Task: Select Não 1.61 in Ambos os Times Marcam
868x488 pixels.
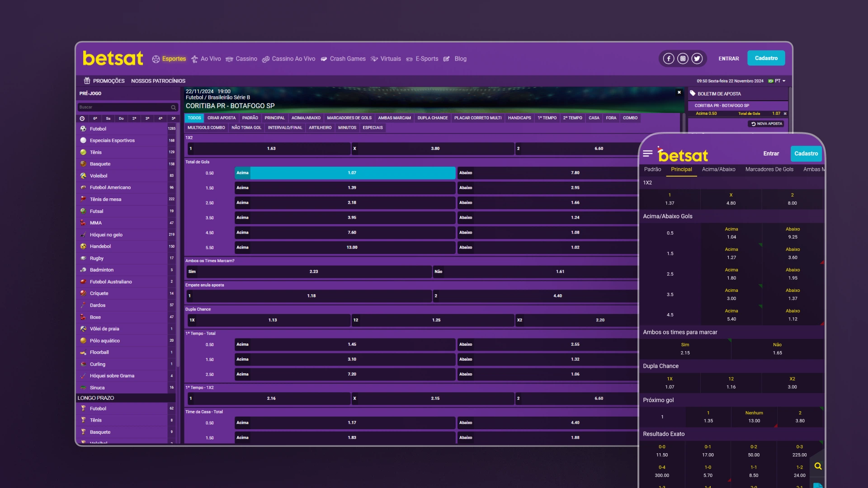Action: pyautogui.click(x=535, y=272)
